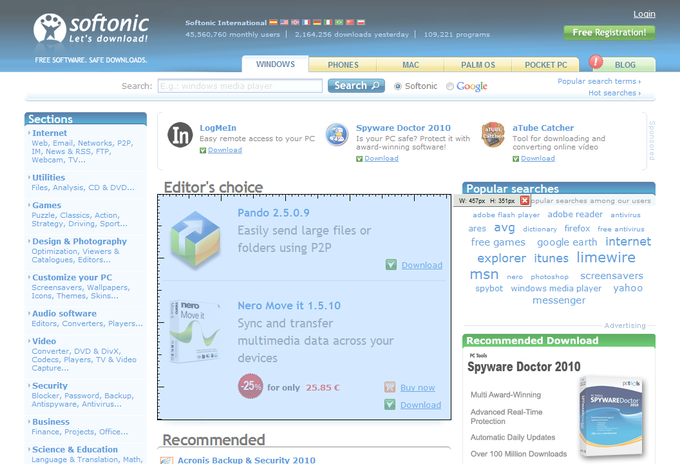Image resolution: width=680 pixels, height=464 pixels.
Task: Click green checkmark under LogMeIn
Action: (203, 150)
